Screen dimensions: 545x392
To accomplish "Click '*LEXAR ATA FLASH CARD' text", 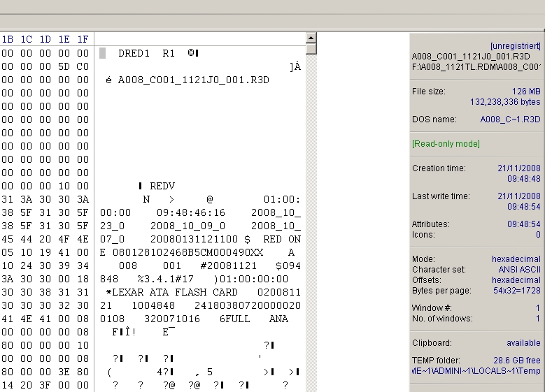I will pyautogui.click(x=171, y=292).
